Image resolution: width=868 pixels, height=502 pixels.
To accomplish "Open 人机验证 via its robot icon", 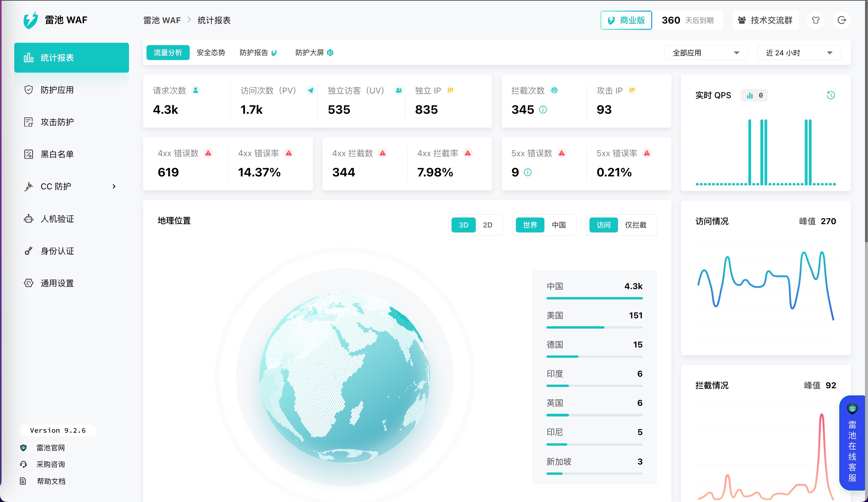I will pyautogui.click(x=29, y=219).
